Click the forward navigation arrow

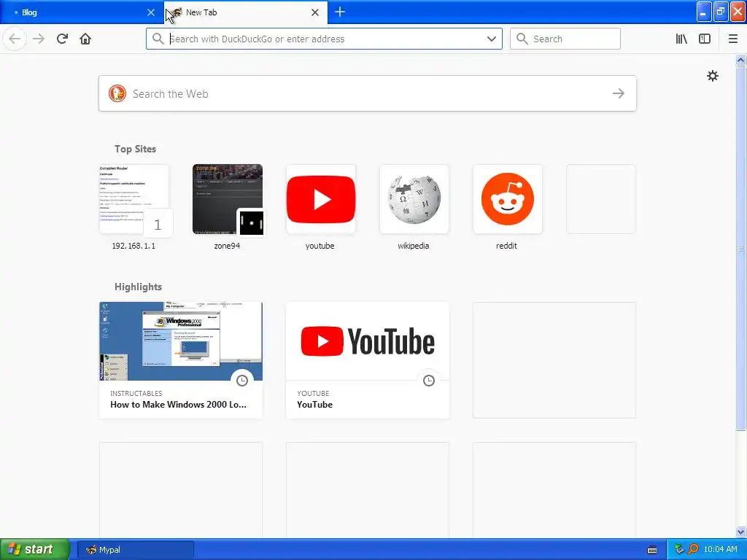39,39
